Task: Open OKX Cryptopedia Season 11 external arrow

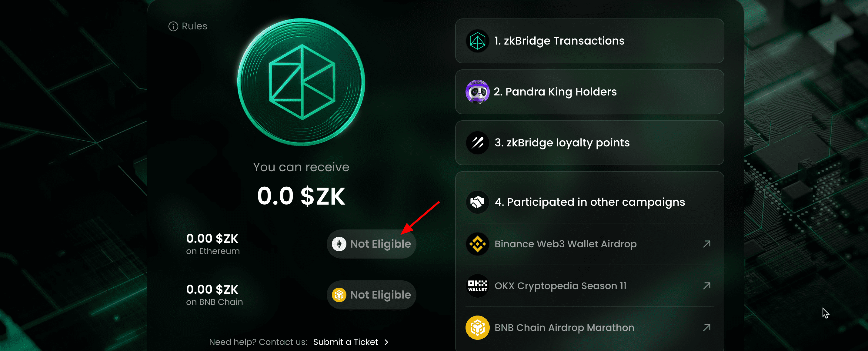Action: (x=707, y=286)
